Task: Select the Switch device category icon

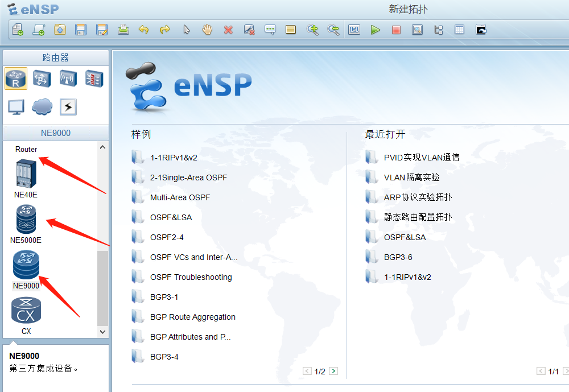Action: click(42, 78)
